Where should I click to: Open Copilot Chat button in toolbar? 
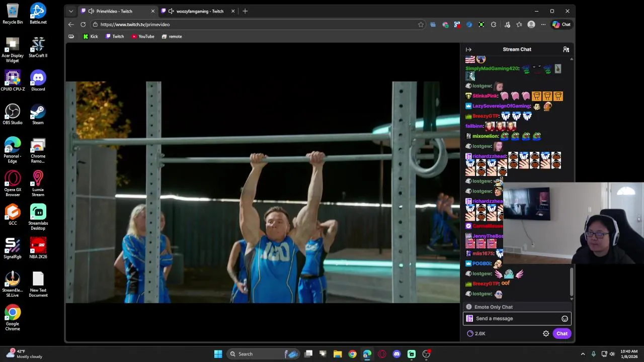561,24
